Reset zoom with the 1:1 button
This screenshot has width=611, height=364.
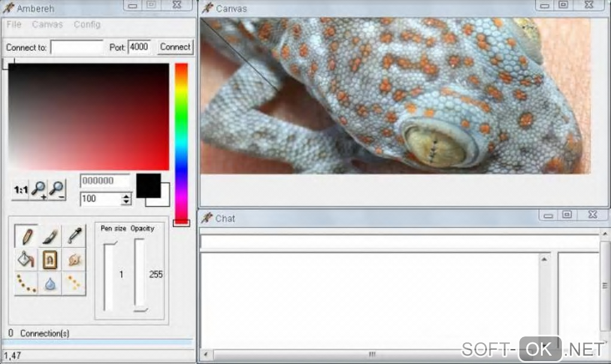20,190
